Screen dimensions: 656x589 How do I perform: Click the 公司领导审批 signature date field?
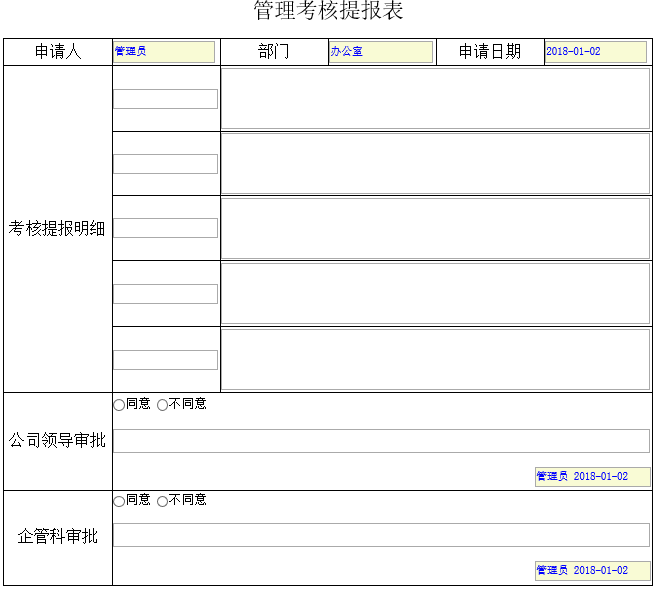(x=592, y=477)
